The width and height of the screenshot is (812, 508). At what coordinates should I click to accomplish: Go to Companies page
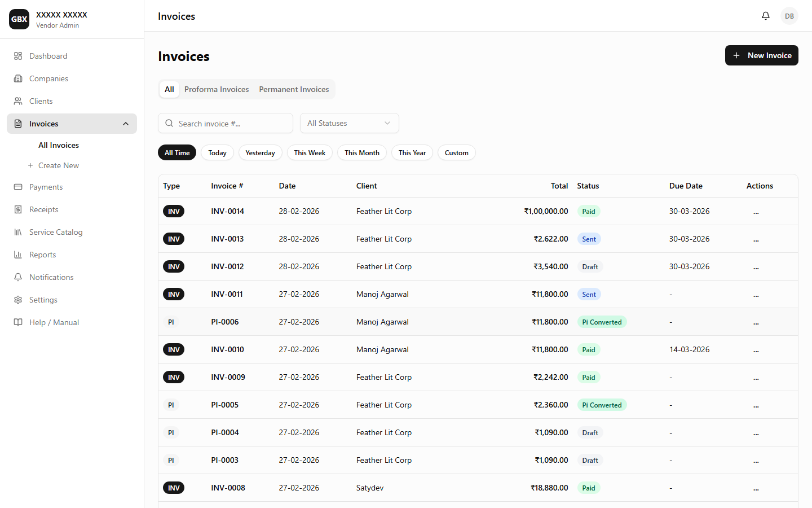[72, 78]
